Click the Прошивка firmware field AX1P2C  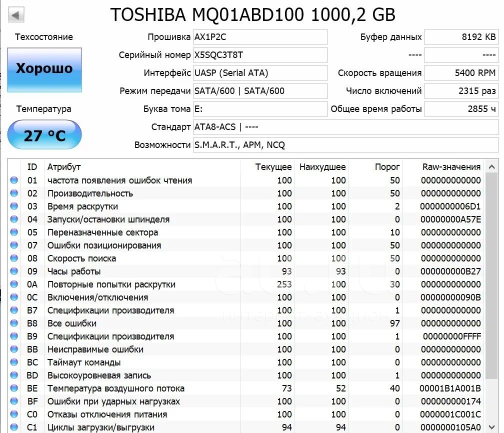point(260,37)
